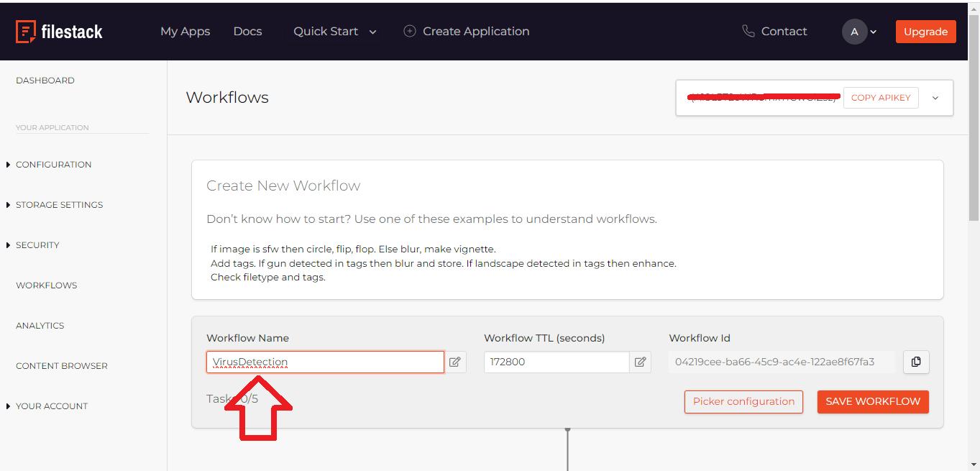980x471 pixels.
Task: Click the Filestack logo icon
Action: tap(27, 30)
